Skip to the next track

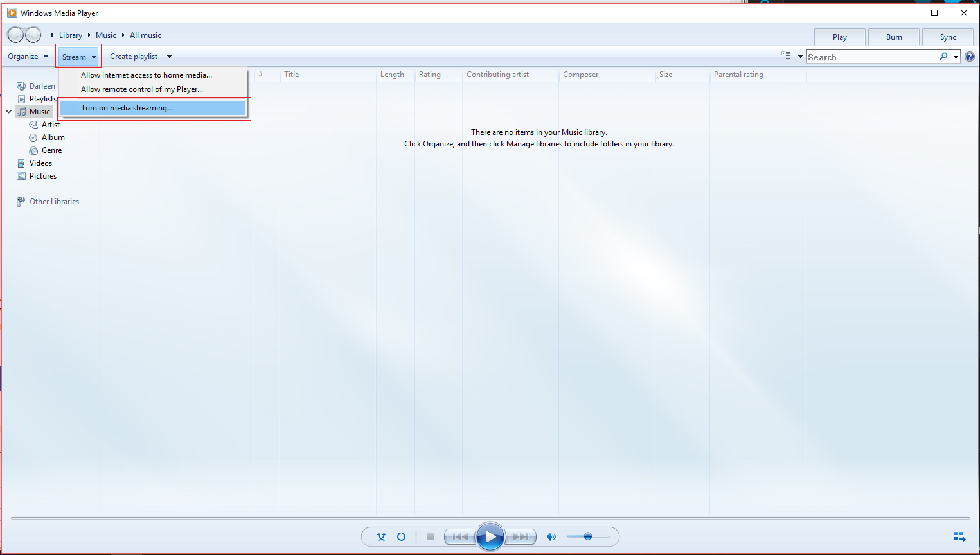tap(521, 536)
